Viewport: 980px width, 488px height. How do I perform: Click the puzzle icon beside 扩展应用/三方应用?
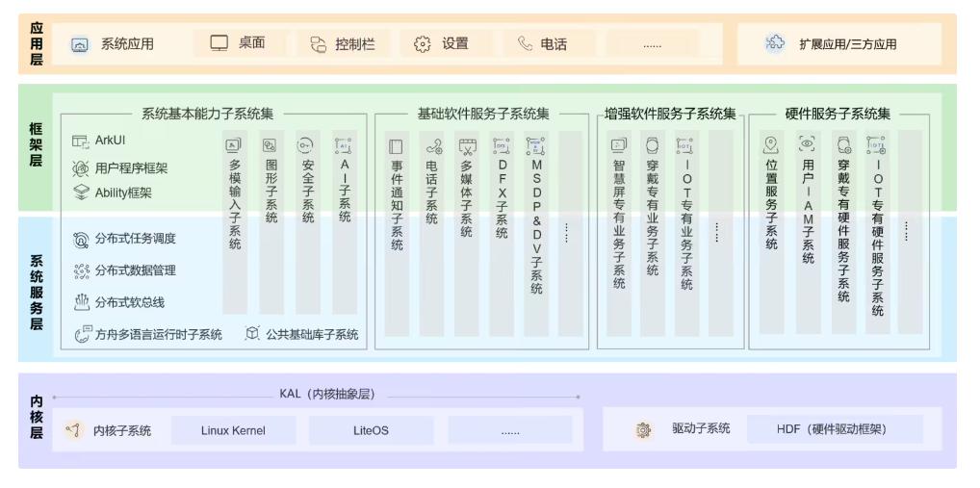(775, 43)
